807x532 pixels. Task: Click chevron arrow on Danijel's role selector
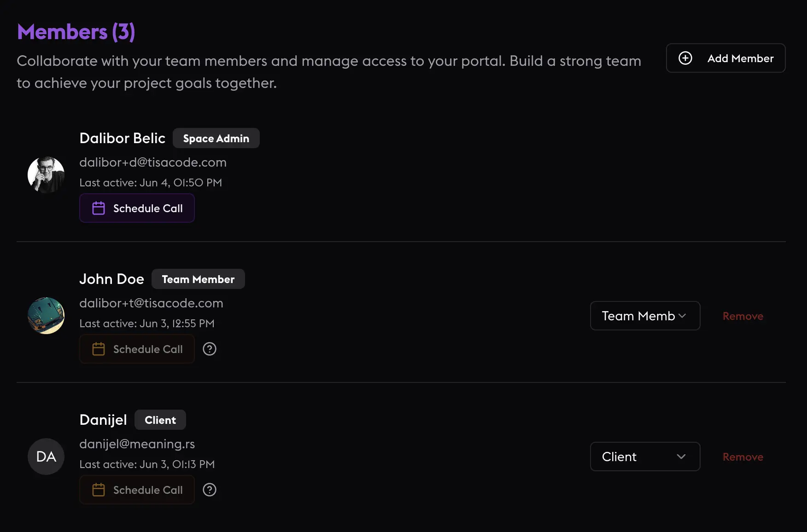pos(681,457)
